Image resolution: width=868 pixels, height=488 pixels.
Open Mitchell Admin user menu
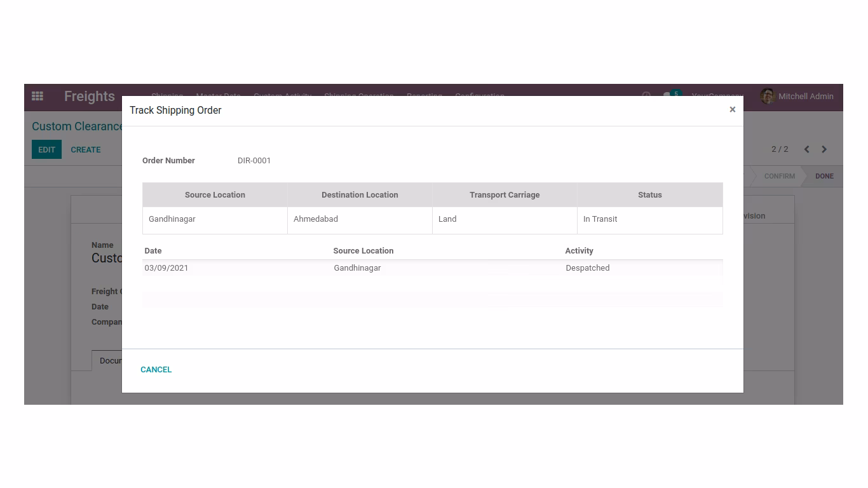[x=797, y=96]
